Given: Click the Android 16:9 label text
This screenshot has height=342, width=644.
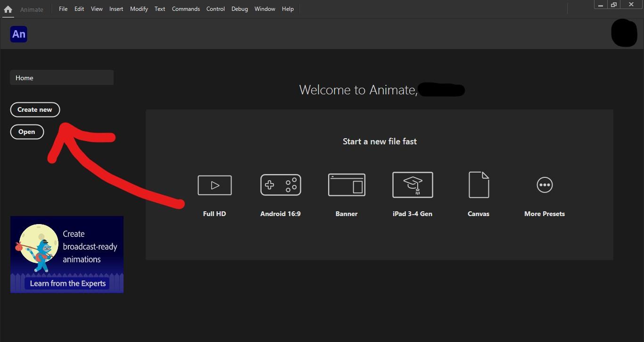Looking at the screenshot, I should 281,214.
